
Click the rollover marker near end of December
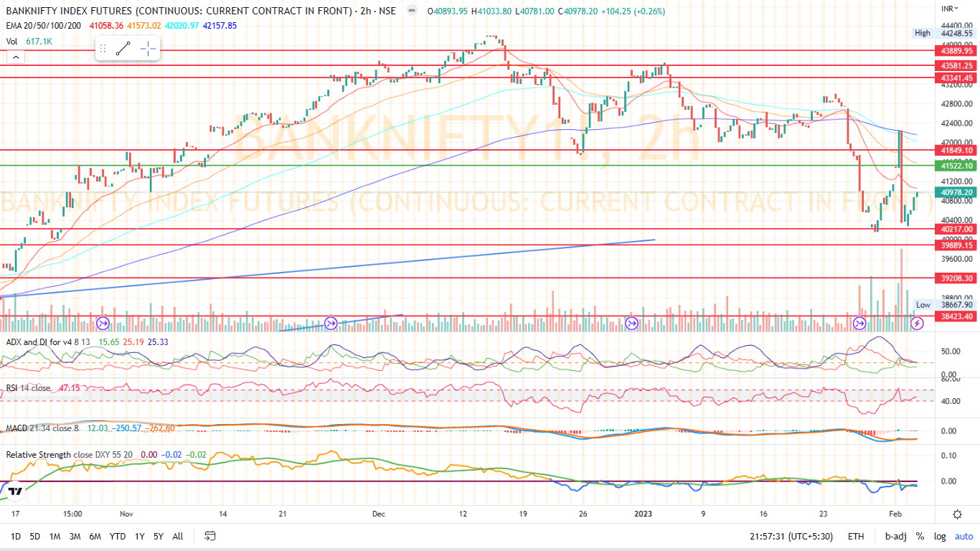(x=631, y=324)
